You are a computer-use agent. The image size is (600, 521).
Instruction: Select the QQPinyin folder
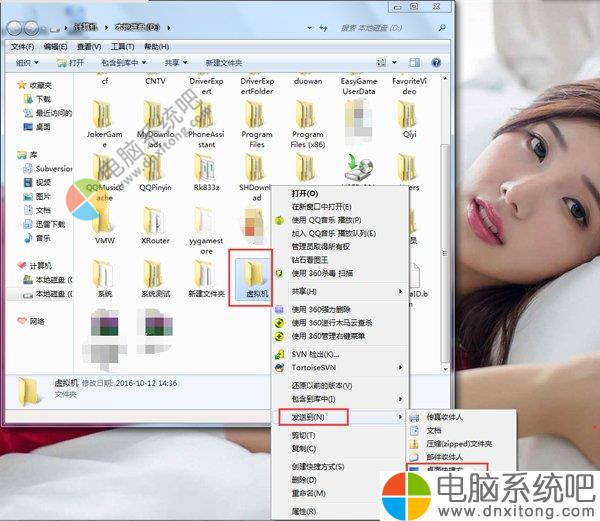click(155, 173)
